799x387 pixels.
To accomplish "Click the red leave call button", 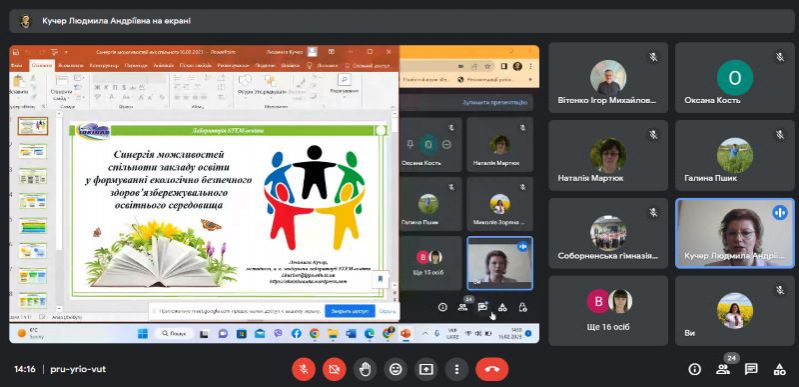I will click(492, 369).
